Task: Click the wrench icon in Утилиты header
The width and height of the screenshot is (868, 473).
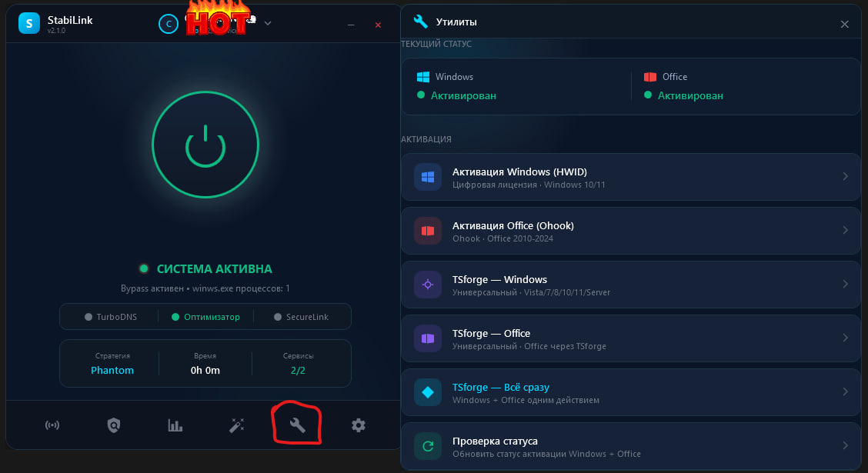Action: pyautogui.click(x=421, y=22)
